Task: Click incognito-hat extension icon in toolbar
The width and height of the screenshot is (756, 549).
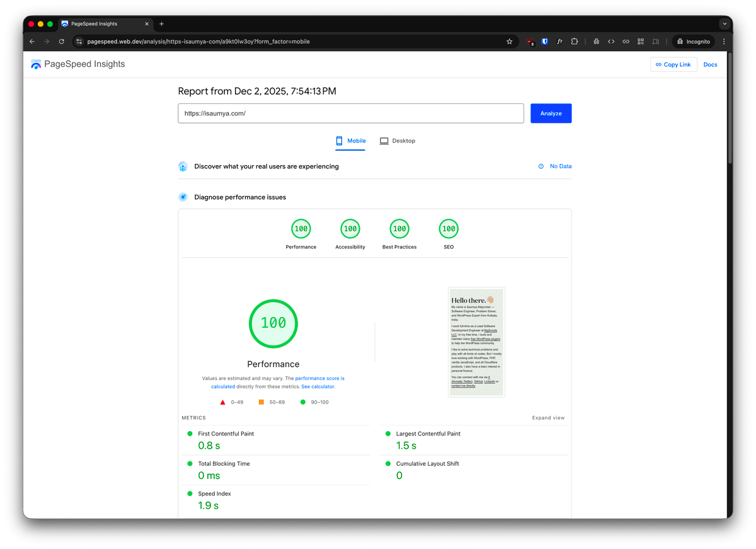Action: click(596, 42)
